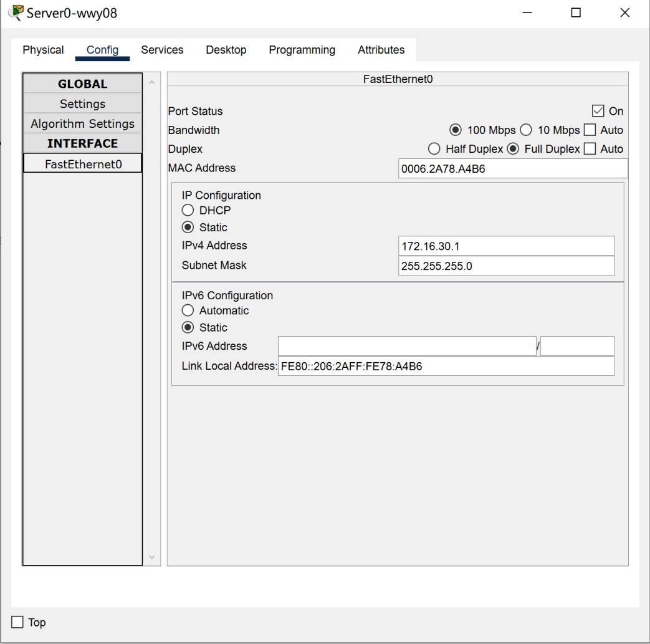
Task: Select Static IPv6 configuration
Action: click(188, 327)
